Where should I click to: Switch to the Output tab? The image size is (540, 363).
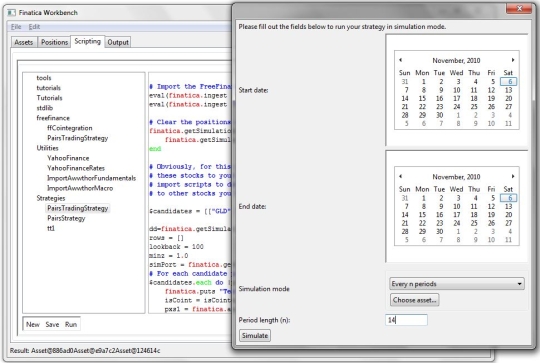point(118,42)
